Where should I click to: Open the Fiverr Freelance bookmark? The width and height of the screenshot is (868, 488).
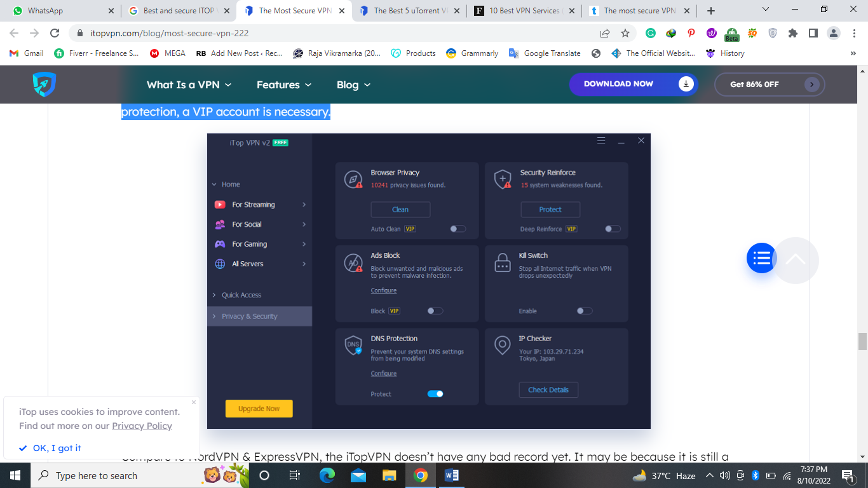coord(97,53)
